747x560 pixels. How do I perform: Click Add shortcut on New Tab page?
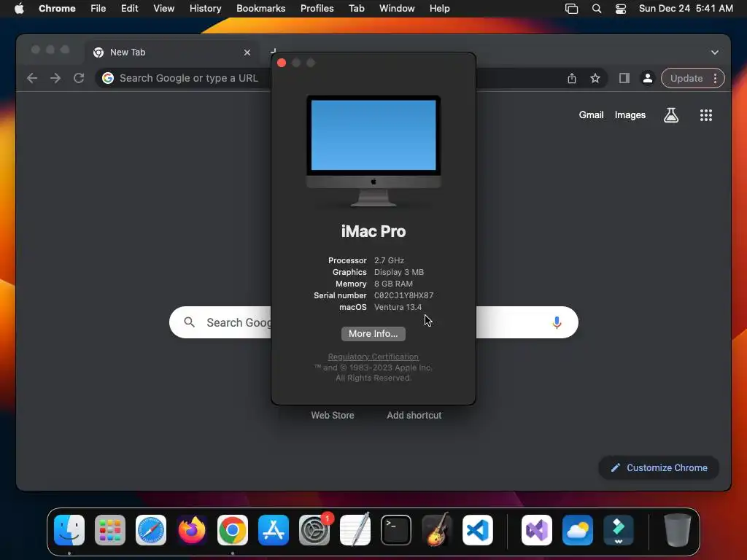click(414, 415)
